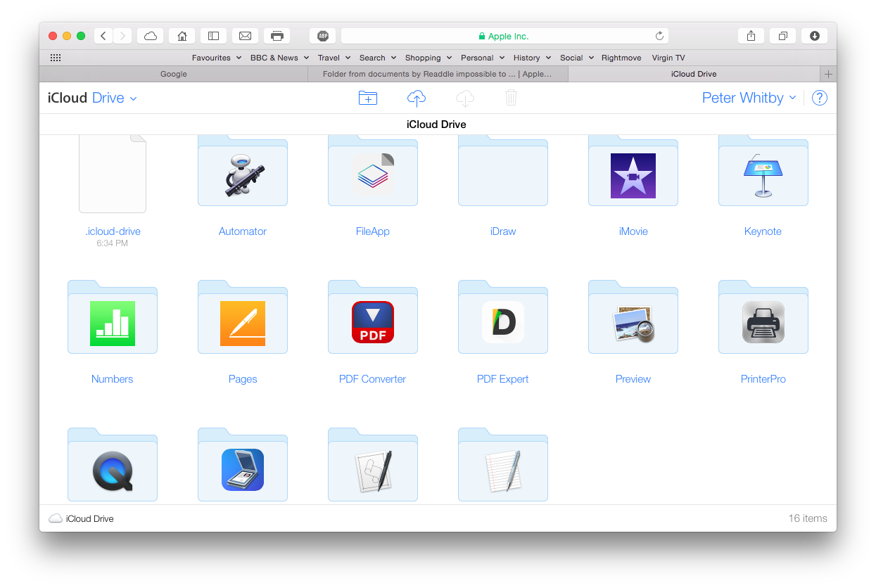This screenshot has height=588, width=876.
Task: Click the New Folder icon
Action: click(x=367, y=98)
